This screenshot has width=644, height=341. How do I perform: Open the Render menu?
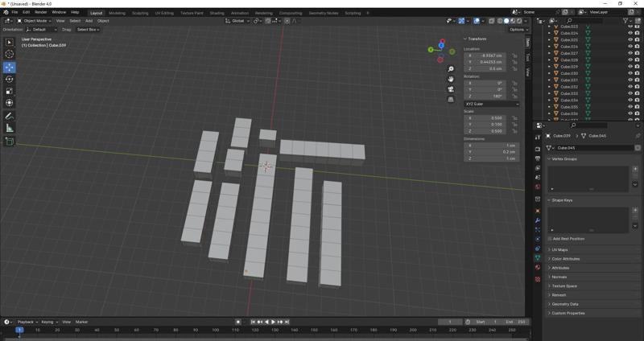[40, 13]
